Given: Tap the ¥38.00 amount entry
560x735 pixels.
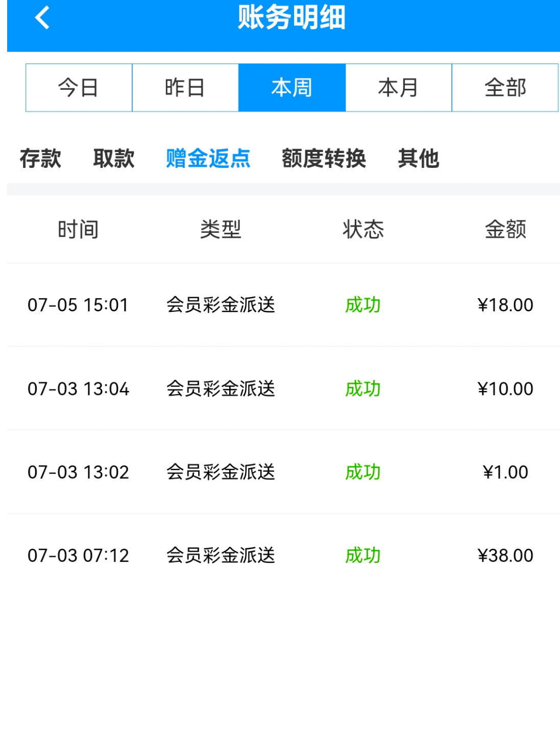Looking at the screenshot, I should [x=505, y=555].
